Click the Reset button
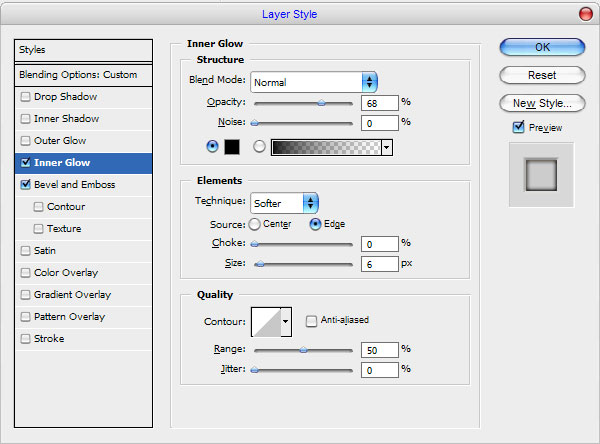The height and width of the screenshot is (444, 600). point(542,75)
